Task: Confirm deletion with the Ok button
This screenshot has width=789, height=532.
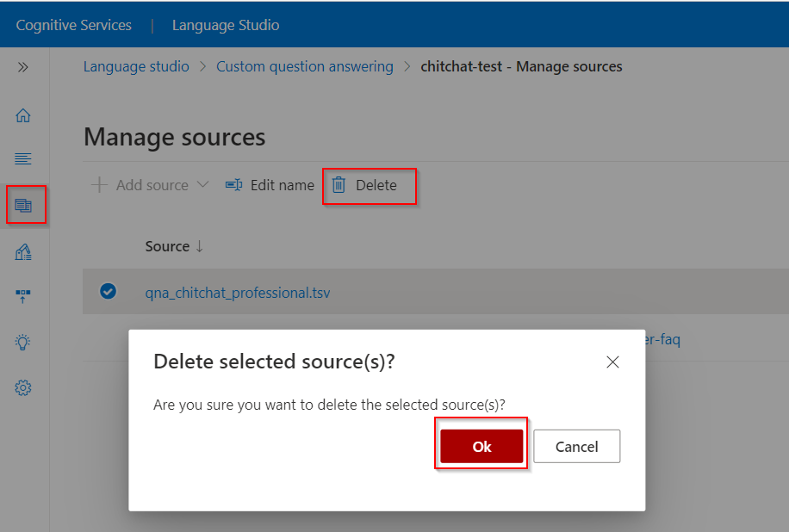Action: click(x=481, y=447)
